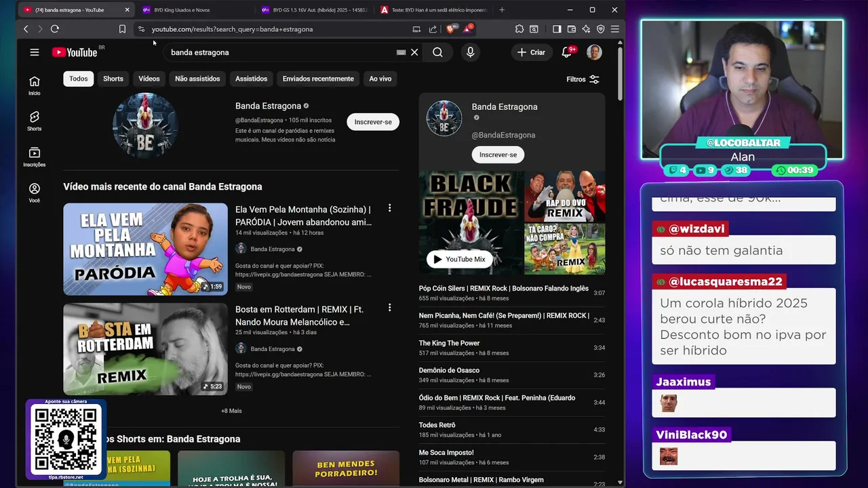The width and height of the screenshot is (868, 488).
Task: Switch to BYD GS 1.5 16V tab
Action: tap(313, 10)
